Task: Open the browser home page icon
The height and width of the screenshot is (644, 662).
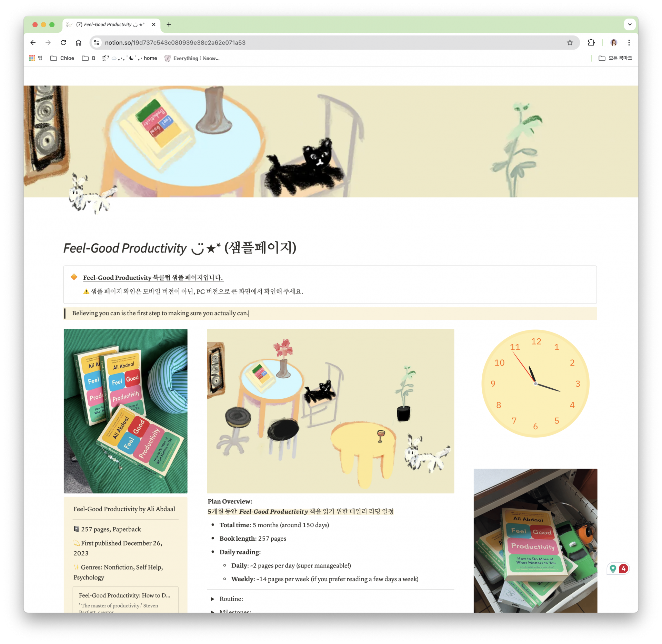Action: [79, 43]
